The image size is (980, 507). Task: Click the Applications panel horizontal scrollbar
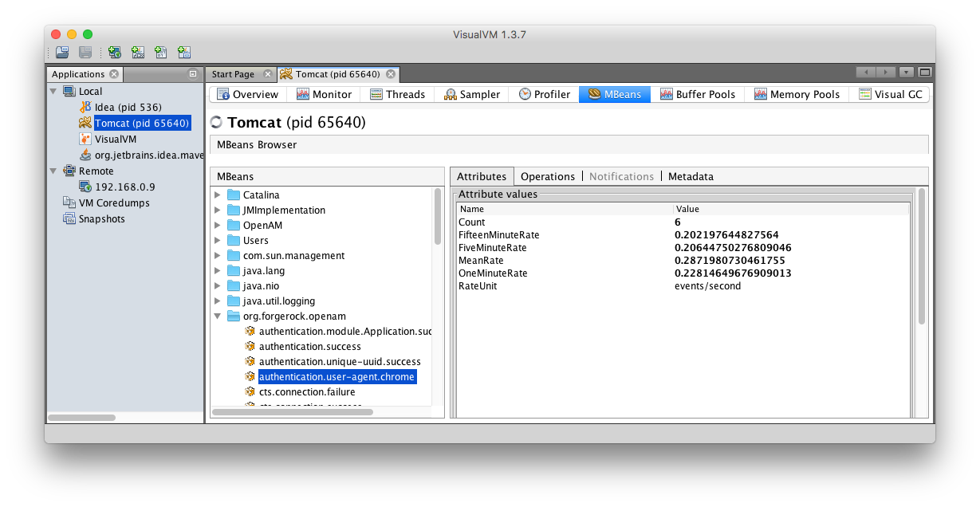tap(81, 418)
